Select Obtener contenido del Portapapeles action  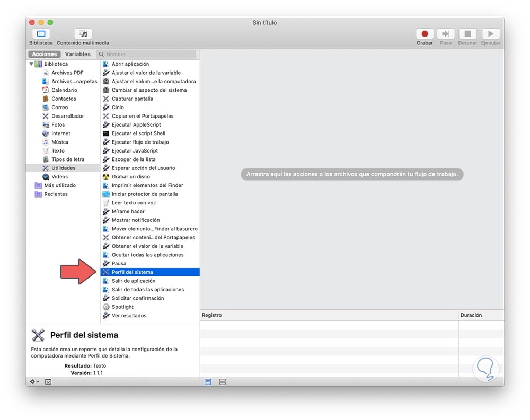(x=150, y=237)
